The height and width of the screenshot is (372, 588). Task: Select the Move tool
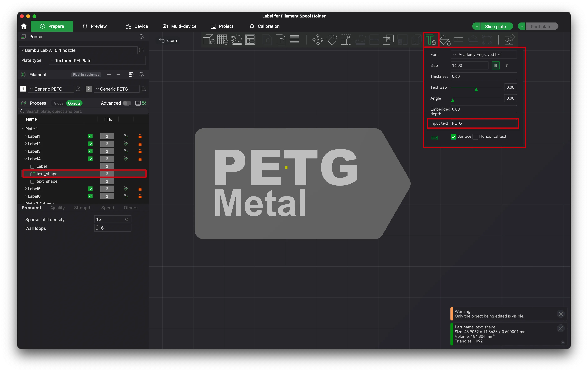click(x=318, y=40)
